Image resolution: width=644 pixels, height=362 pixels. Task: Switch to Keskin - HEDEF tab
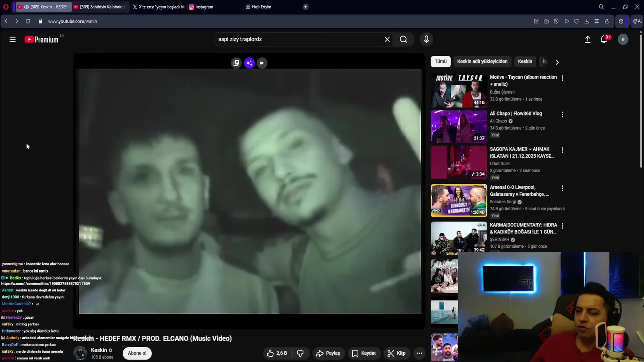[x=42, y=7]
